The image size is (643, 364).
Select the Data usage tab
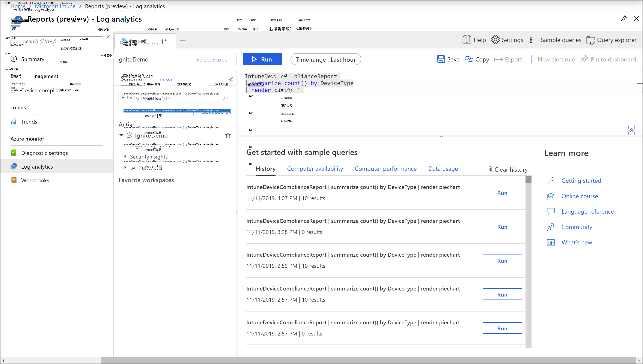[x=443, y=169]
